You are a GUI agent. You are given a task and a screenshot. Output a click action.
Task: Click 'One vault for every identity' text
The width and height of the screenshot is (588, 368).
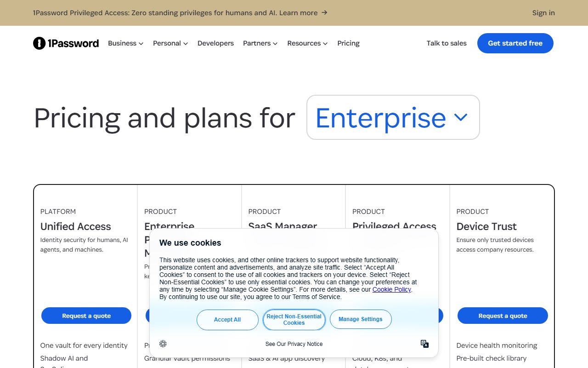[x=84, y=345]
